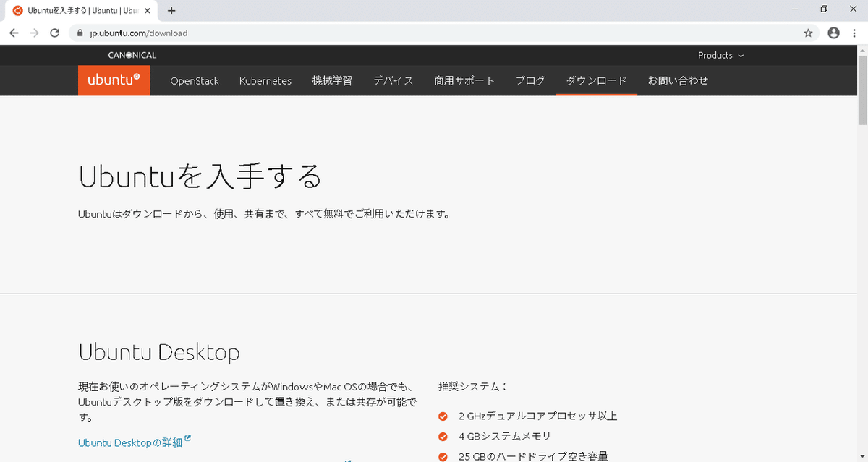The width and height of the screenshot is (868, 462).
Task: Select the Ubuntuを入手する browser tab
Action: click(82, 11)
